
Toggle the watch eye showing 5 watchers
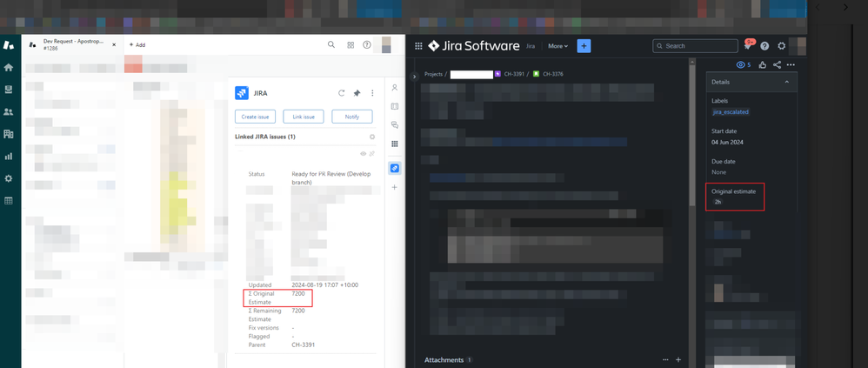744,65
